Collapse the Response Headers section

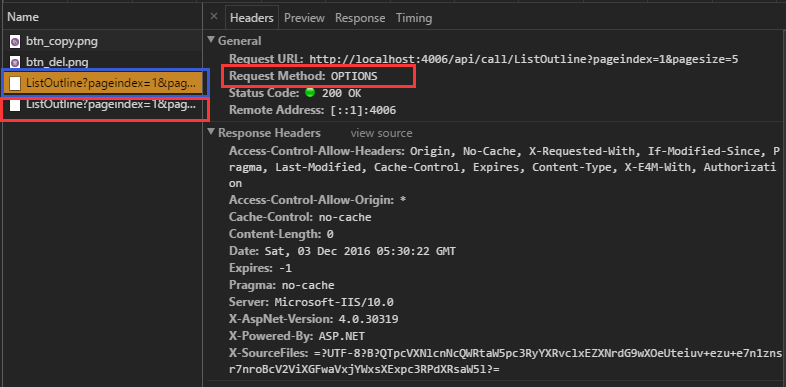pyautogui.click(x=211, y=132)
